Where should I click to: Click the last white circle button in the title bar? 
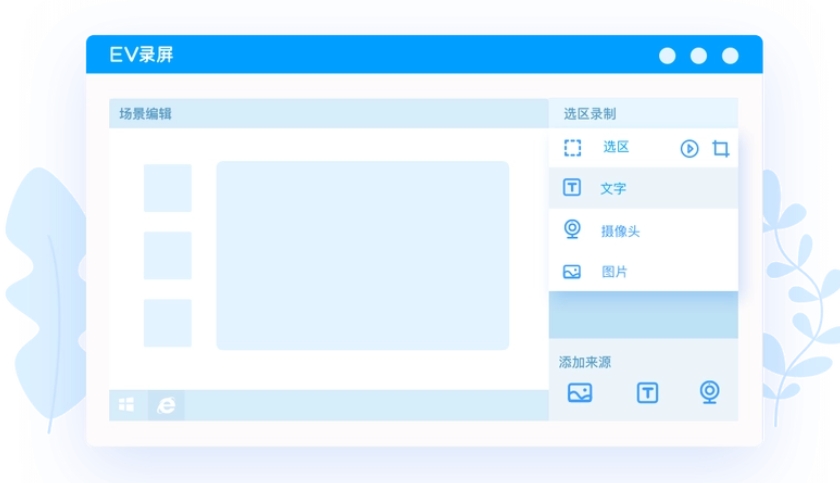[x=730, y=56]
